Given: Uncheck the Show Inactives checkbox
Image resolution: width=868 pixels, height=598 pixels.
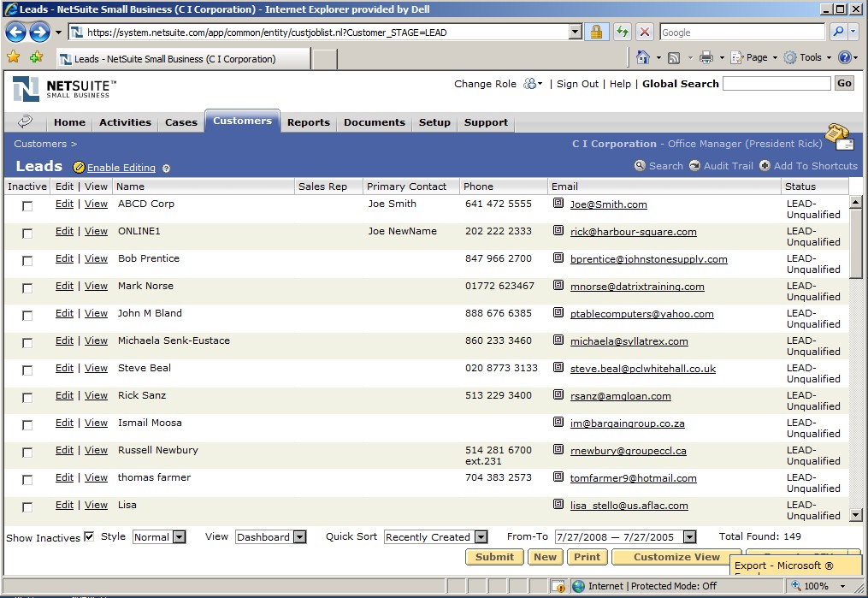Looking at the screenshot, I should (x=89, y=536).
